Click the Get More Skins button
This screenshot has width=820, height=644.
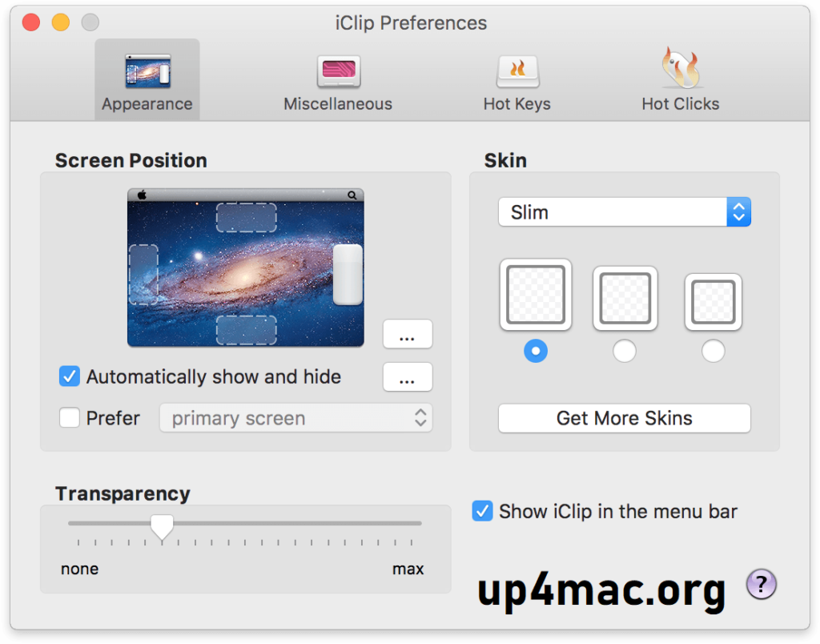624,418
